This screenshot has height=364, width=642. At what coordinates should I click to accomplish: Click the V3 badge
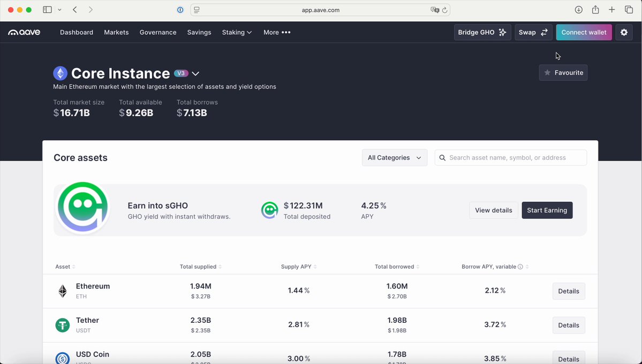(x=181, y=73)
